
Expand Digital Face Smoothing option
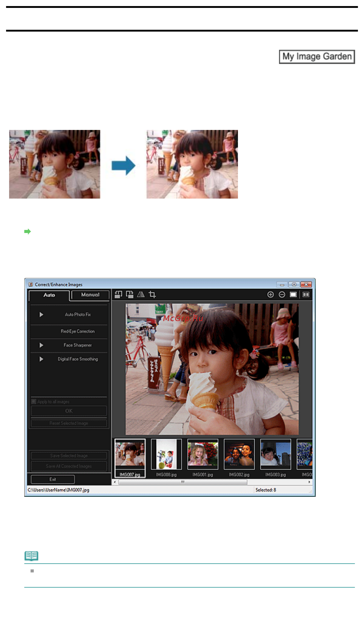(41, 359)
